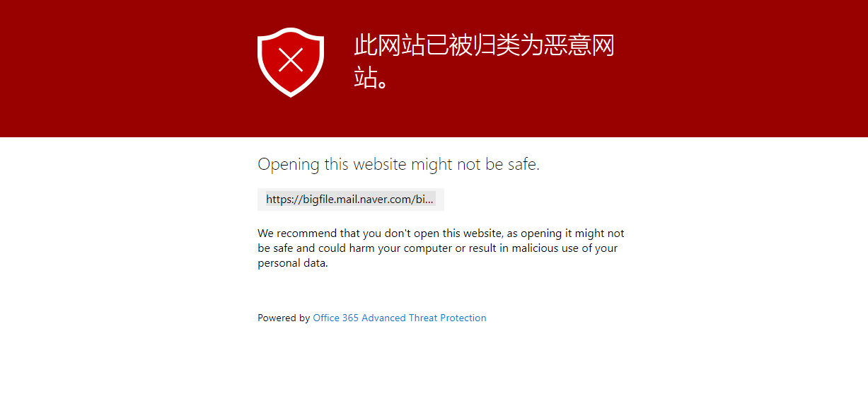Click the 'Opening this website might not be safe' heading
Image resolution: width=868 pixels, height=416 pixels.
(x=398, y=164)
